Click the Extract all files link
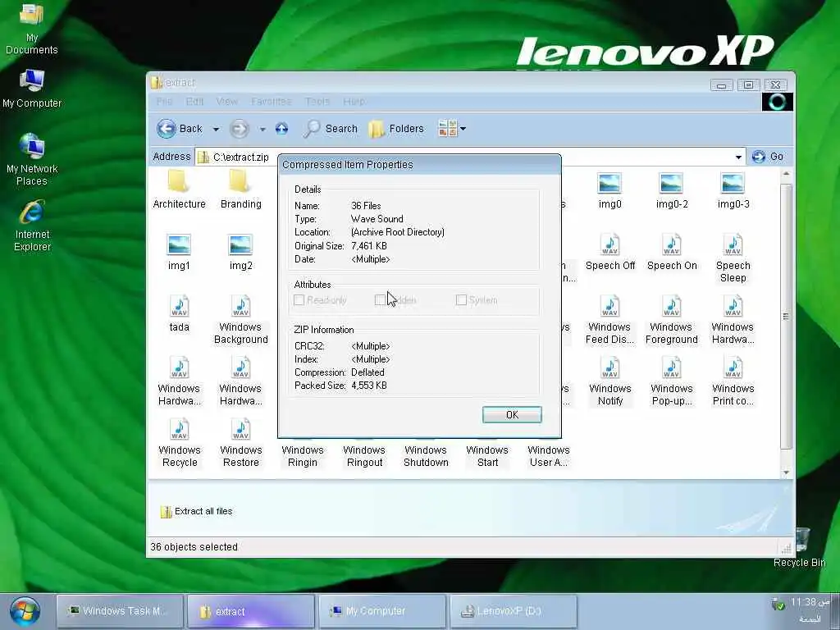The height and width of the screenshot is (630, 840). [x=197, y=512]
